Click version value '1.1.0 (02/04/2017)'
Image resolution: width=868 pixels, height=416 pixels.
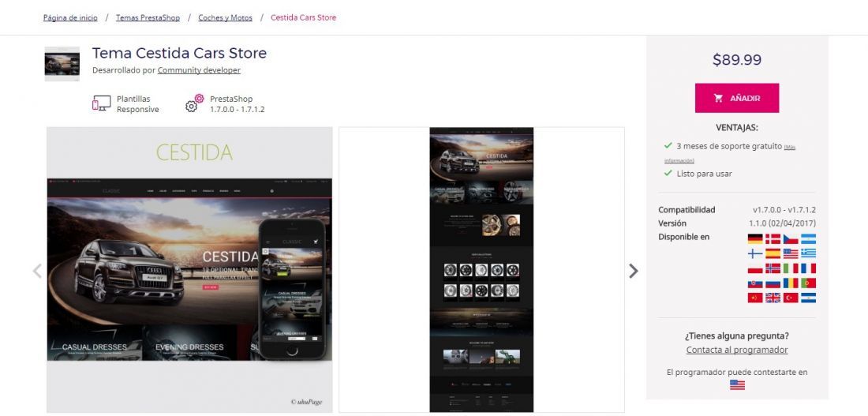(x=782, y=223)
